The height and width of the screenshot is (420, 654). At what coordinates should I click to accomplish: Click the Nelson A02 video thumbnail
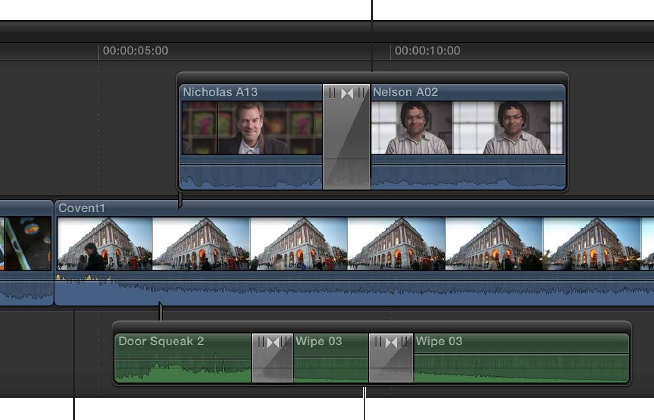tap(467, 128)
